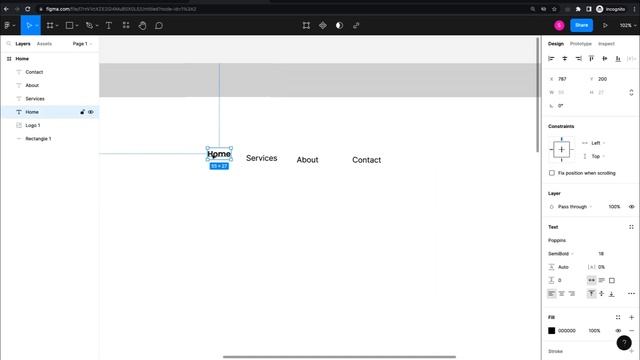Switch to the Prototype tab
Image resolution: width=640 pixels, height=360 pixels.
pos(580,44)
